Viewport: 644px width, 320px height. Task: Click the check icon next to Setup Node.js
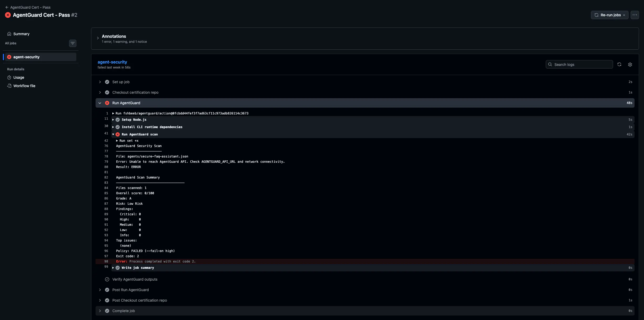pos(118,120)
